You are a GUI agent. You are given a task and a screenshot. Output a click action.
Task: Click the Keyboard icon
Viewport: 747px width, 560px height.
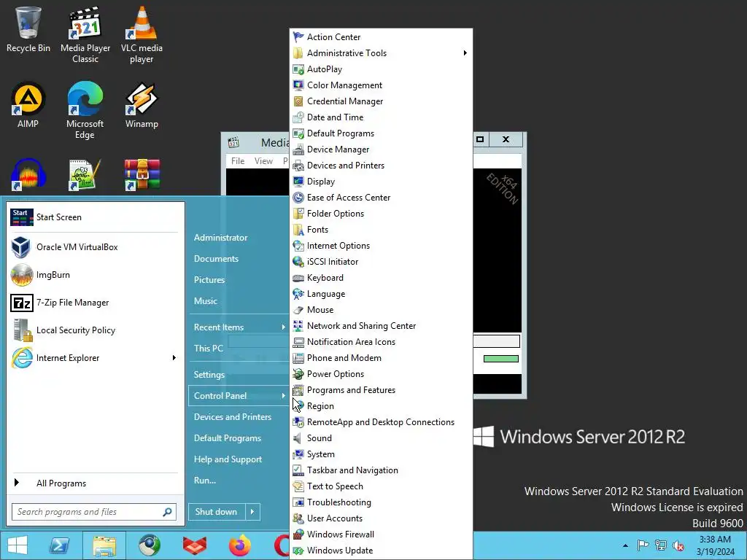298,278
